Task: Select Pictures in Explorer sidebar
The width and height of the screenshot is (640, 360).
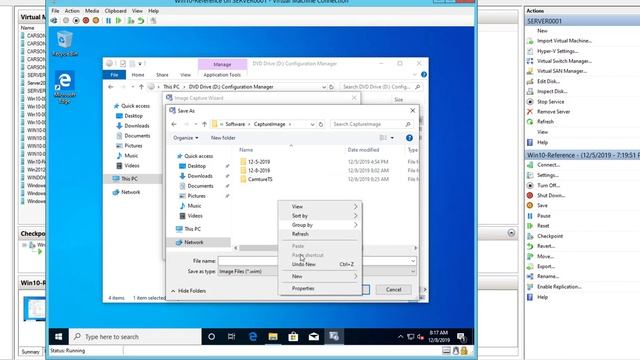Action: [133, 145]
